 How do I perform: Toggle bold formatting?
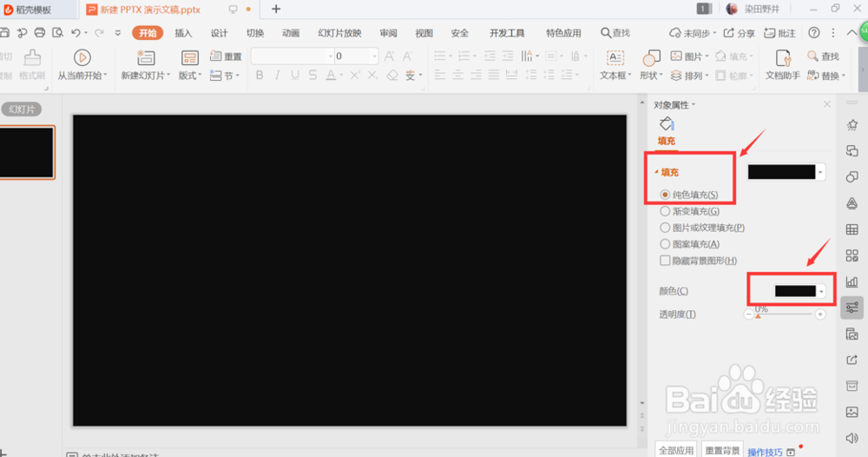(259, 75)
